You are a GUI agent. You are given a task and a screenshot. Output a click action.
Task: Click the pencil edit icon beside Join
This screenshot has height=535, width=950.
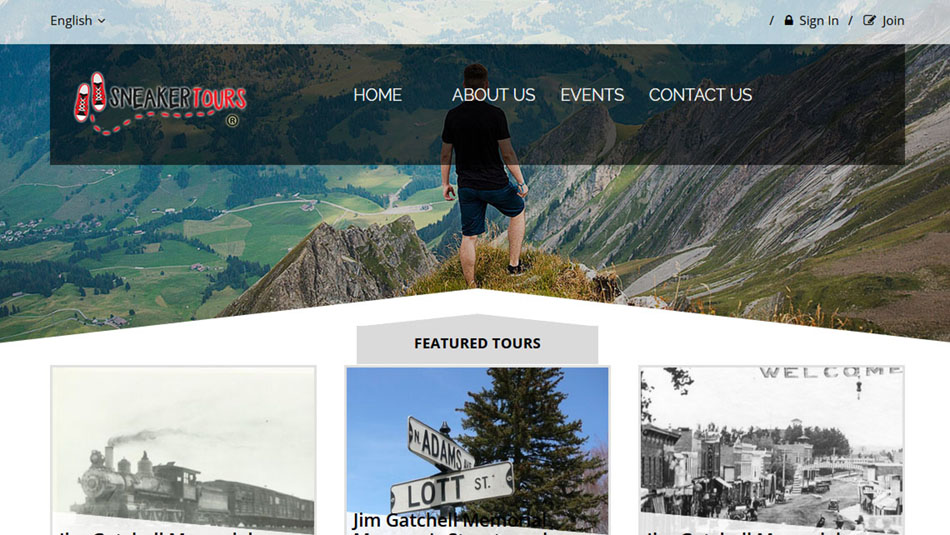pos(869,20)
